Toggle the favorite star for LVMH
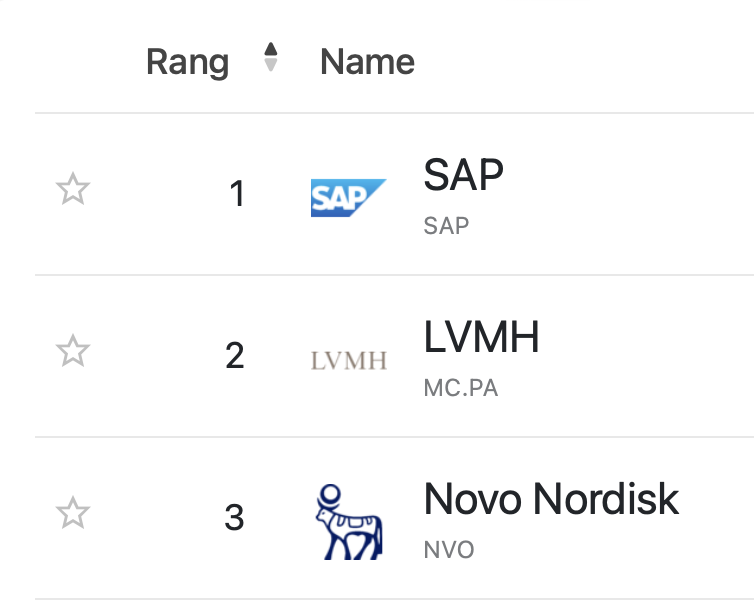This screenshot has width=754, height=606. tap(73, 351)
